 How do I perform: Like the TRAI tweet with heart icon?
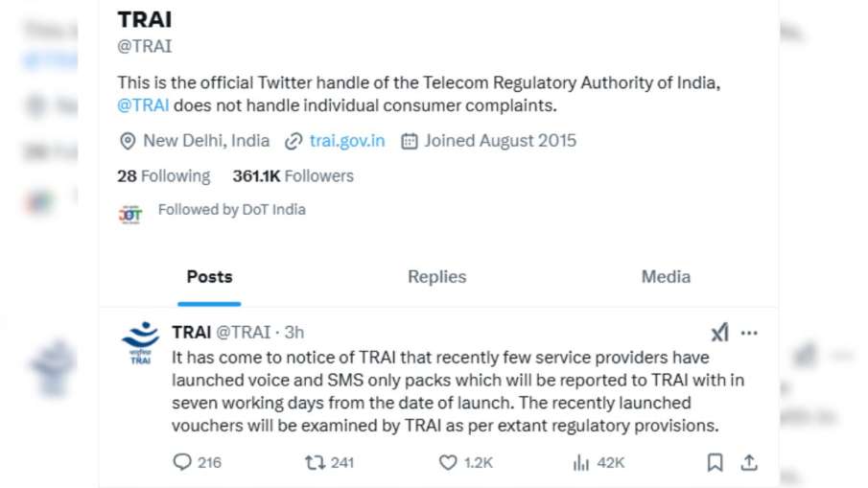448,462
